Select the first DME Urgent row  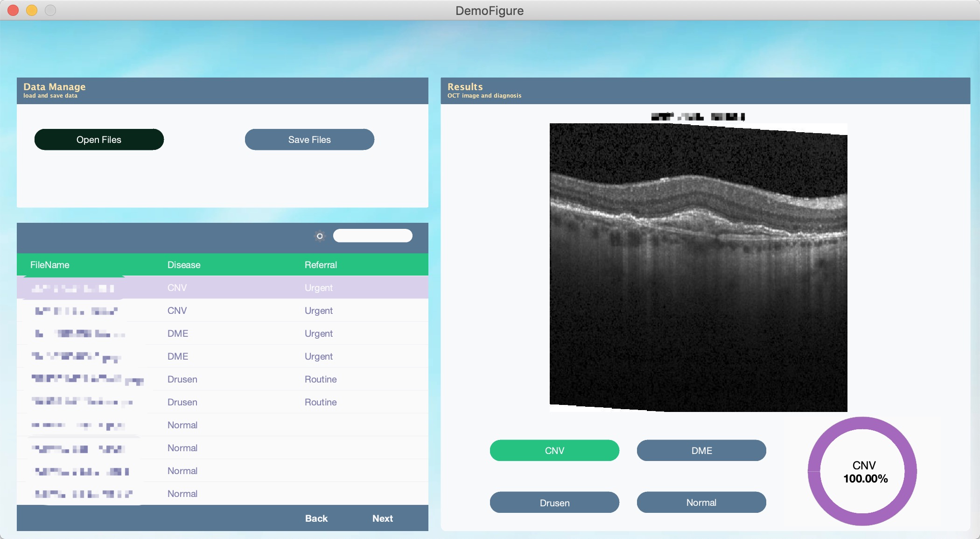(222, 333)
